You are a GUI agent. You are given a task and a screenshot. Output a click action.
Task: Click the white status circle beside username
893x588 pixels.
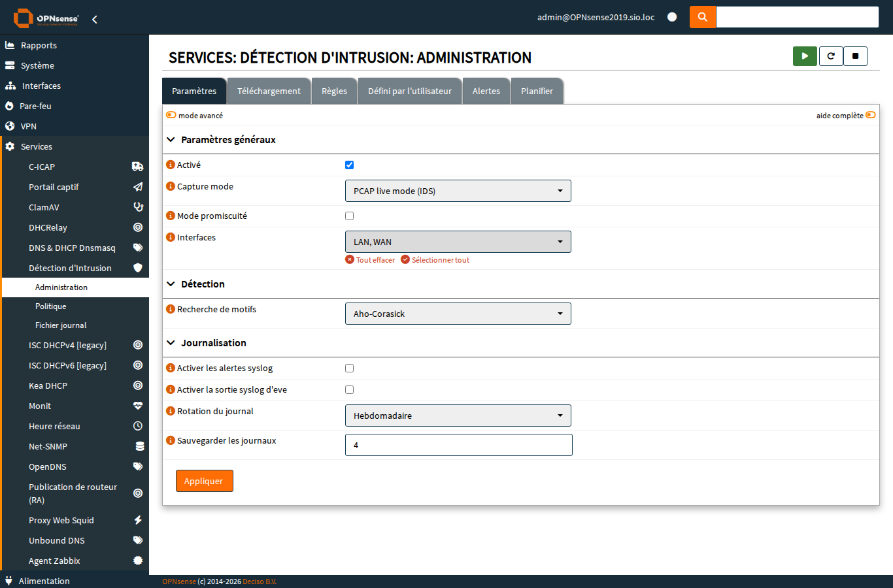click(672, 17)
